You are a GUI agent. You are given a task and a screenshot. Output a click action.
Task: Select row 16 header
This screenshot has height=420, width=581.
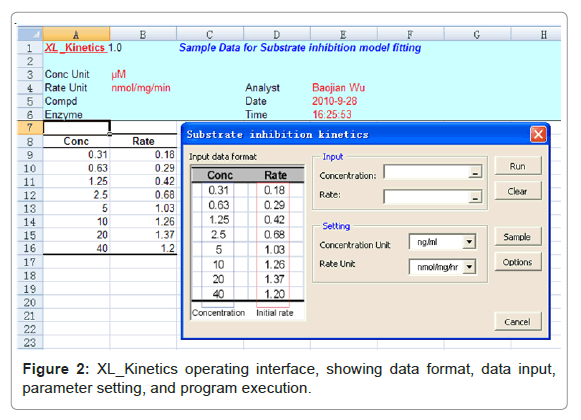(30, 248)
